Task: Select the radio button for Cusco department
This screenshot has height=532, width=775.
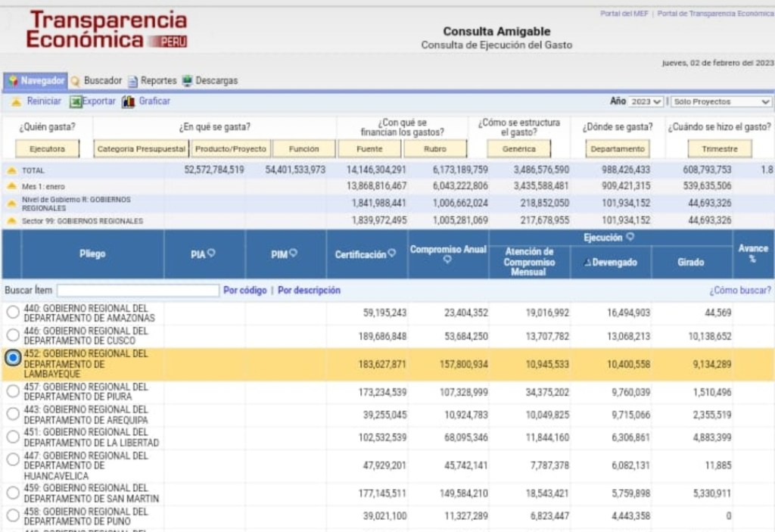Action: coord(12,334)
